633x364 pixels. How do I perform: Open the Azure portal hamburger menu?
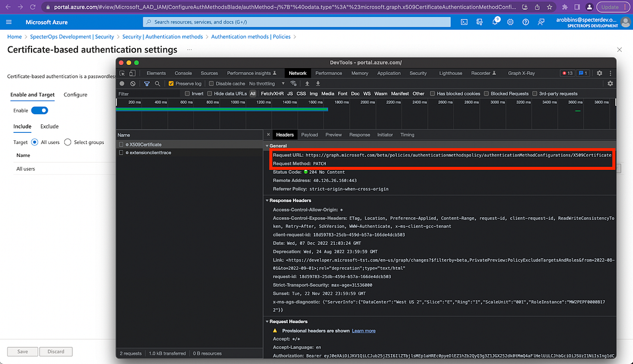(x=9, y=22)
